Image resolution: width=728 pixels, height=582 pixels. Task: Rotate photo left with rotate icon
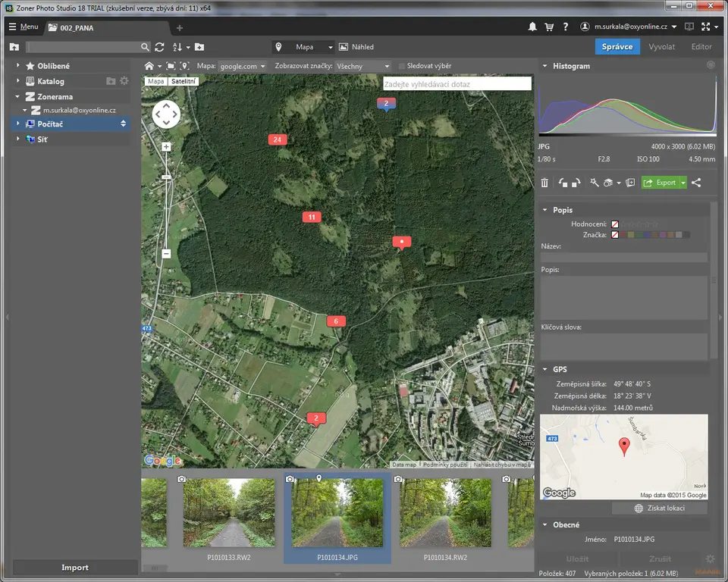tap(563, 183)
